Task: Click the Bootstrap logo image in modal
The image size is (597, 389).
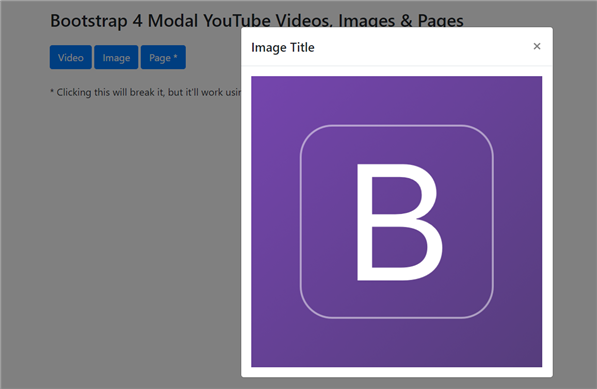Action: [396, 222]
